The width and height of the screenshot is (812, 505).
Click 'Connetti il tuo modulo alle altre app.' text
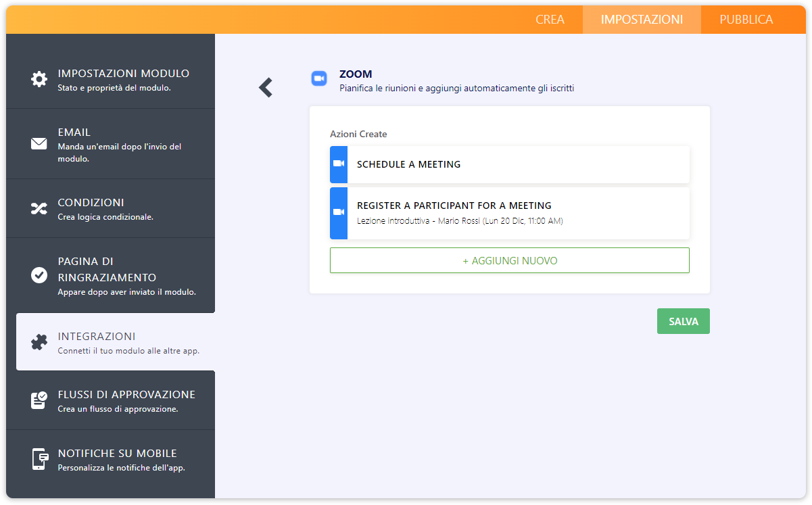point(128,351)
